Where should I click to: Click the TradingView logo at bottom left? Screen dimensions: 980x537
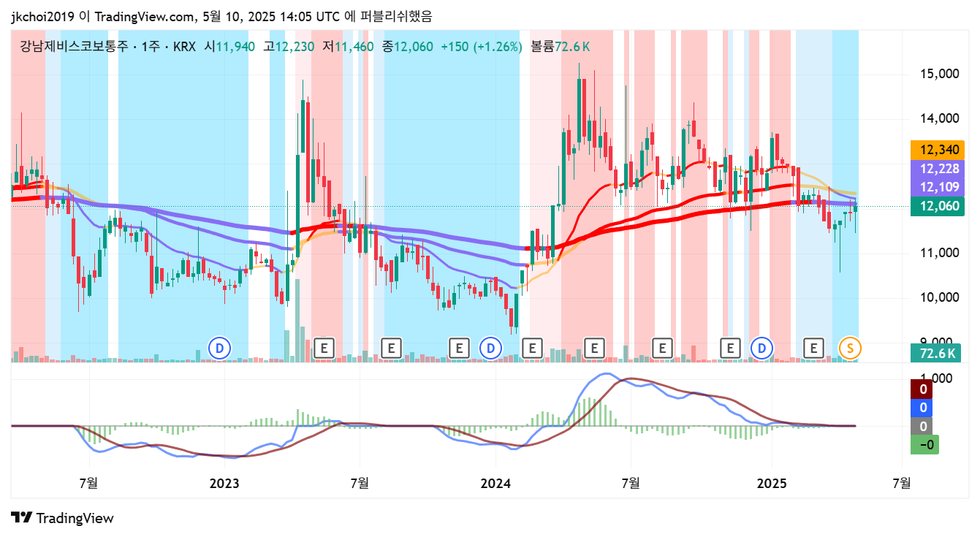(x=63, y=518)
